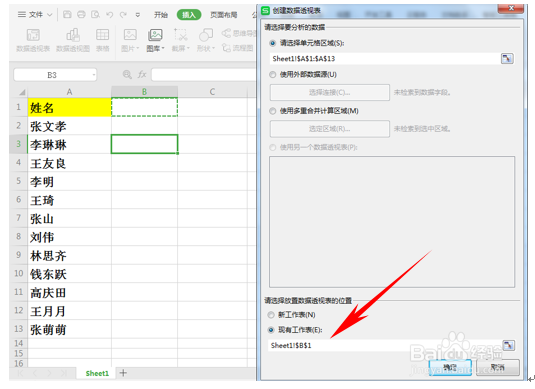This screenshot has height=389, width=535.
Task: Select the cell containing 张文孝
Action: click(x=69, y=126)
